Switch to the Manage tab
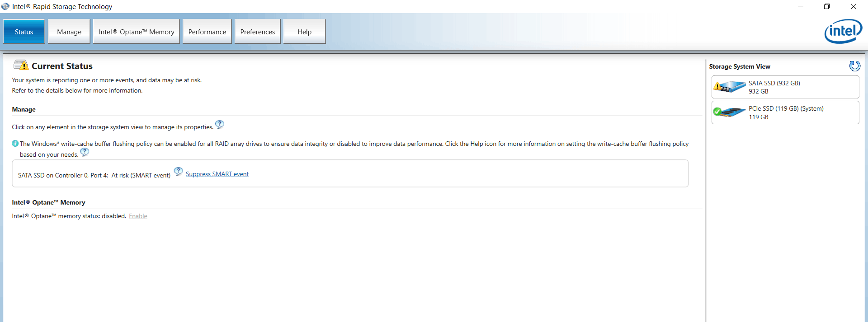868x322 pixels. [69, 32]
